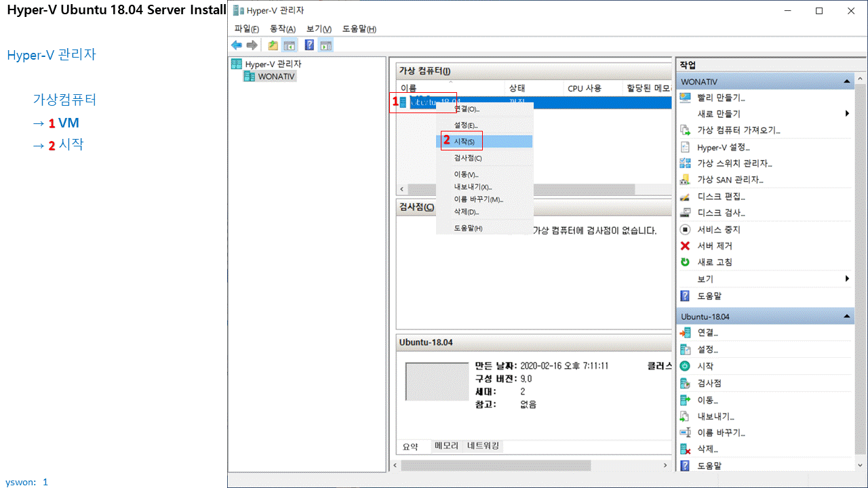868x488 pixels.
Task: Choose 내보내기(X)... in the context menu
Action: pos(484,187)
